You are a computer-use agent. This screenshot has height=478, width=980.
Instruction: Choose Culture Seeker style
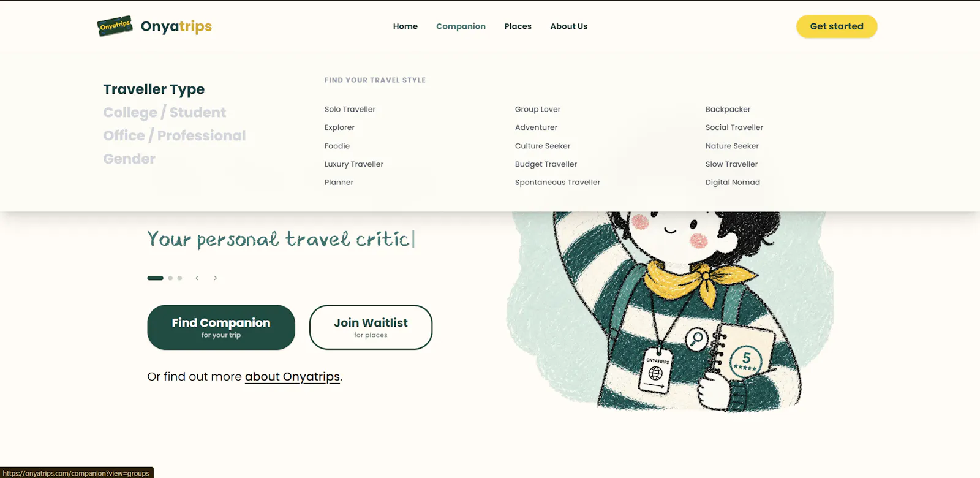pos(543,146)
